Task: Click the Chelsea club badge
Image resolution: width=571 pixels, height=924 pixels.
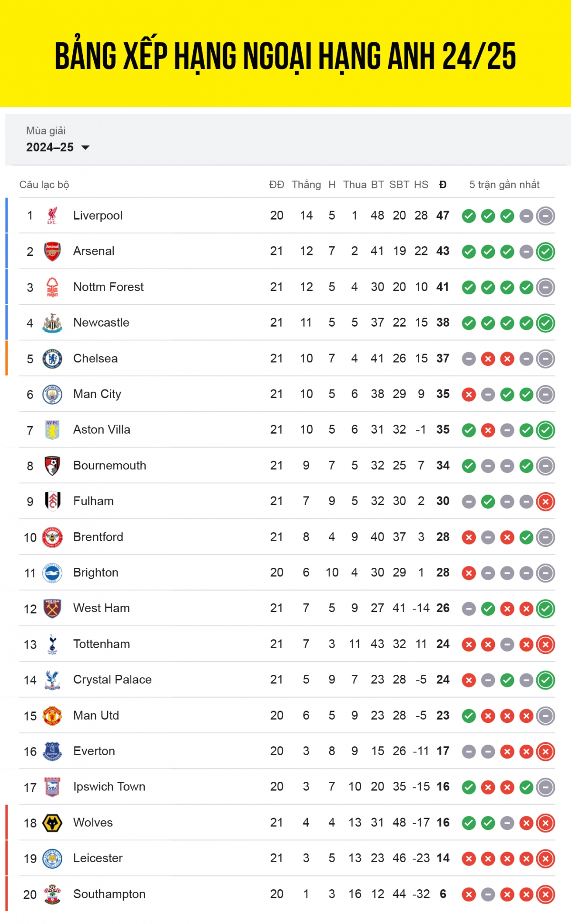Action: (x=52, y=359)
